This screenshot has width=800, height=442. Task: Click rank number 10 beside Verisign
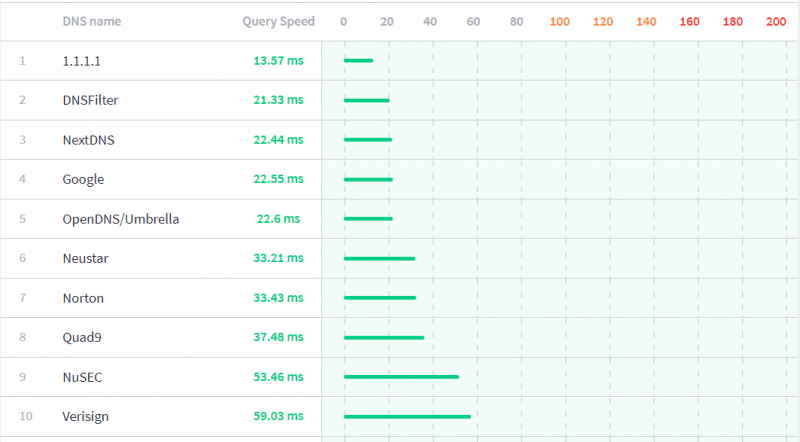26,416
